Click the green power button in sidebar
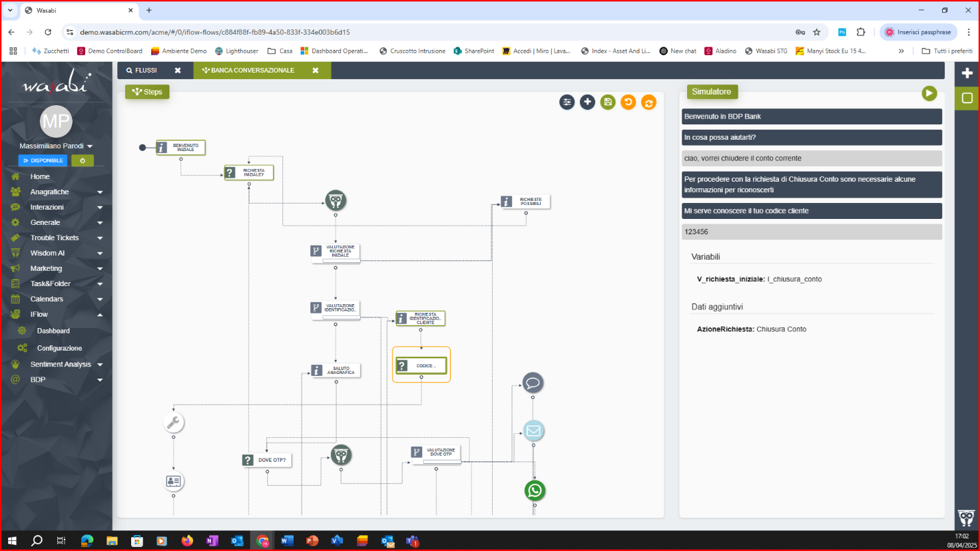Screen dimensions: 980x551 pyautogui.click(x=83, y=160)
